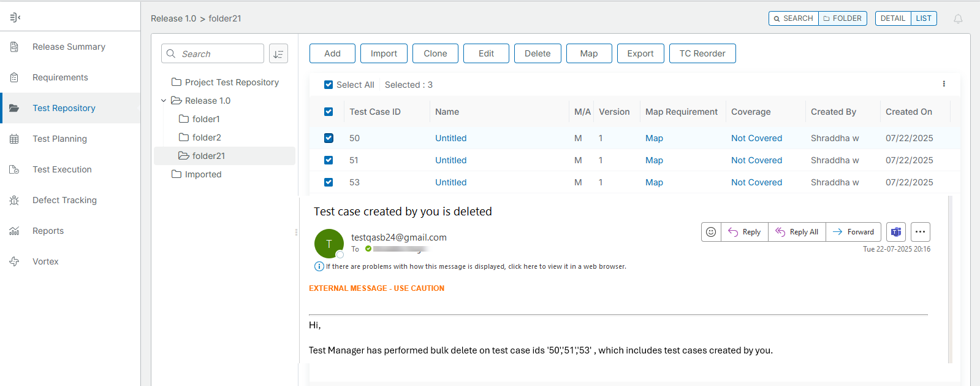Click the Delete button
This screenshot has height=386, width=980.
(x=537, y=53)
